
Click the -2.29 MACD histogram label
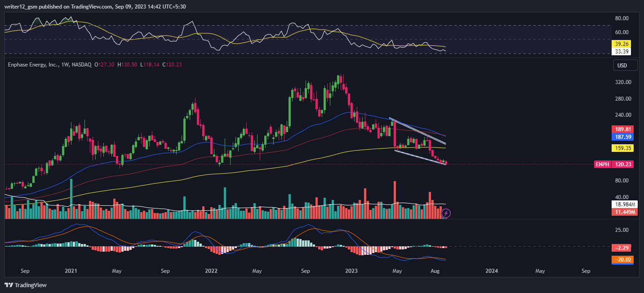(621, 248)
